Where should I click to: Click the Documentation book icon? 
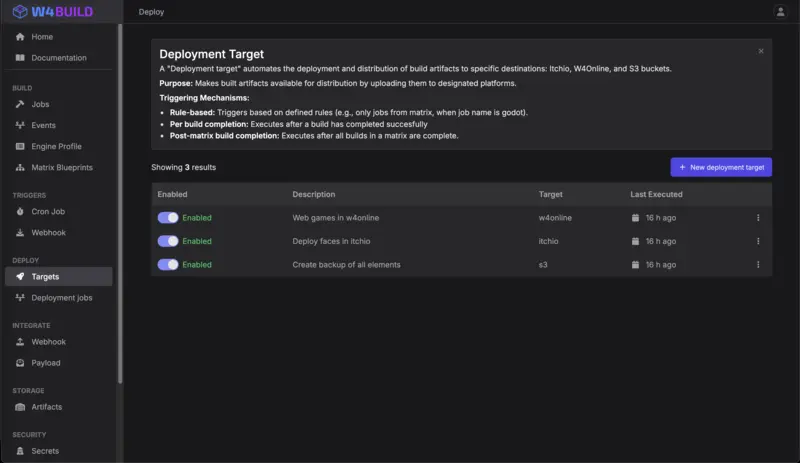click(20, 58)
